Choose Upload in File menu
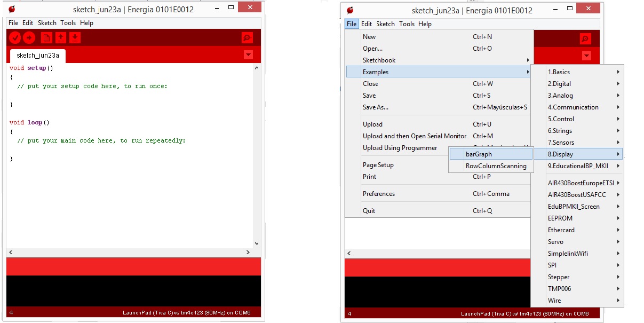 point(439,124)
